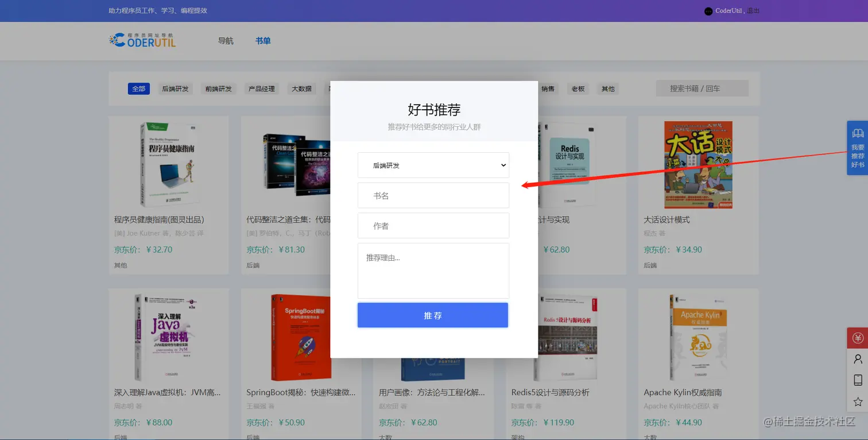868x440 pixels.
Task: Submit with the blue 推荐 button
Action: tap(433, 315)
